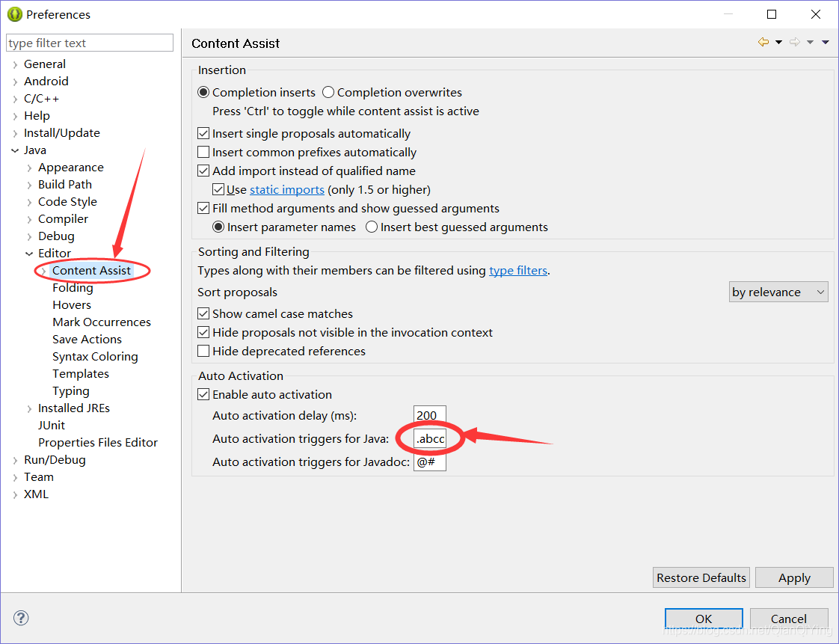839x644 pixels.
Task: Expand the Installed JREs item
Action: 28,408
